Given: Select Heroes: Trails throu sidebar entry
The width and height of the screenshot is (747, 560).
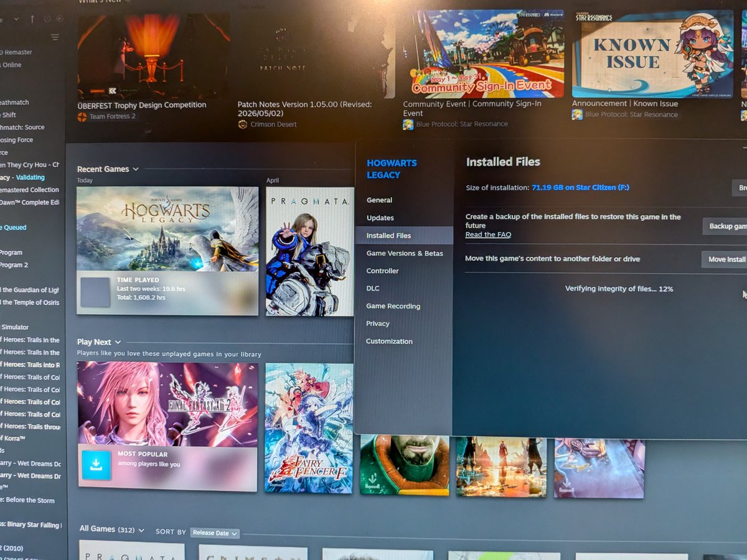Looking at the screenshot, I should pos(30,426).
